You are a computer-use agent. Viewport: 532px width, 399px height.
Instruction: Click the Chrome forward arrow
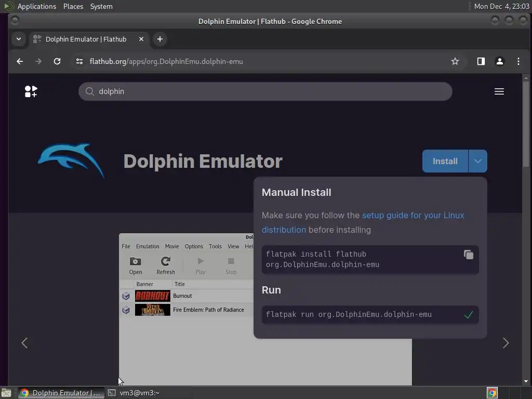(x=38, y=61)
